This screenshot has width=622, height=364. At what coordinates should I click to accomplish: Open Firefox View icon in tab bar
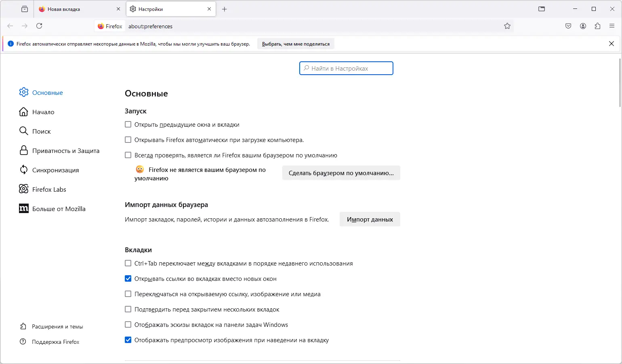coord(25,9)
